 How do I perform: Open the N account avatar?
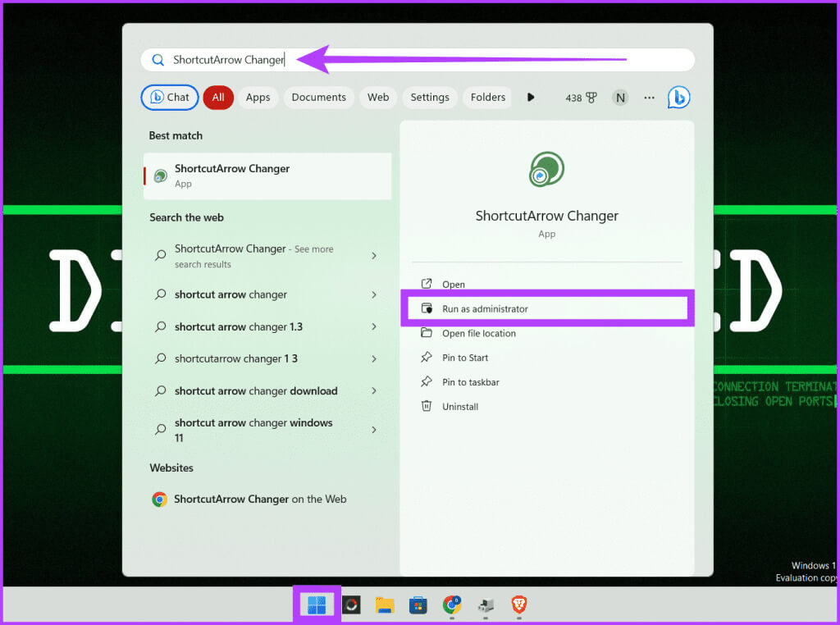tap(620, 98)
